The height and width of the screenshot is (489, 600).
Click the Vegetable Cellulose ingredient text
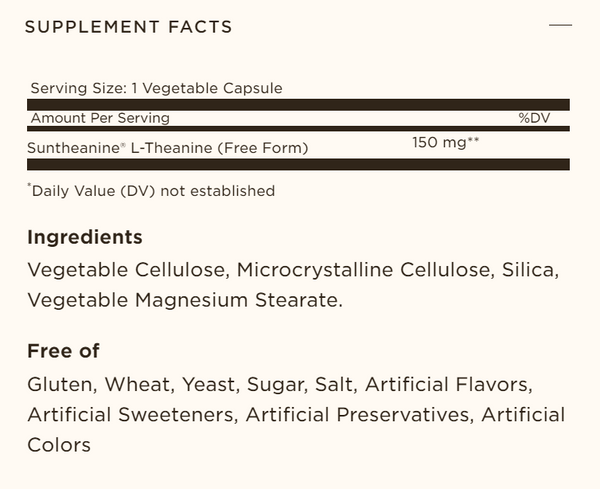tap(126, 270)
